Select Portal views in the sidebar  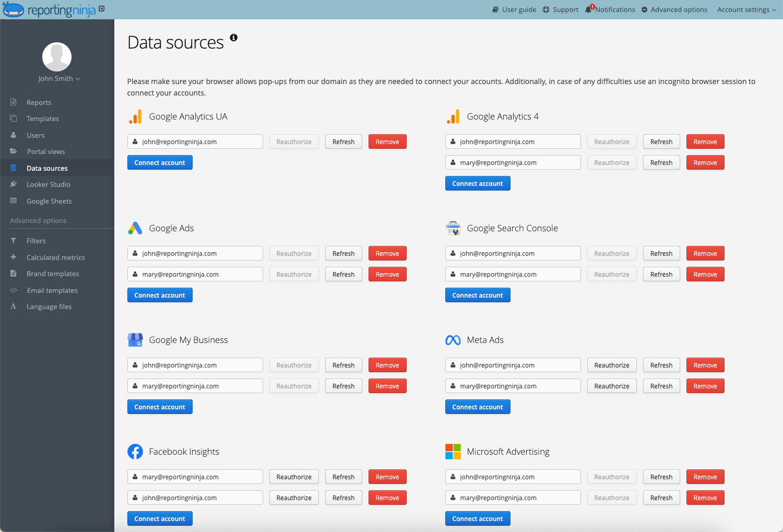(46, 151)
